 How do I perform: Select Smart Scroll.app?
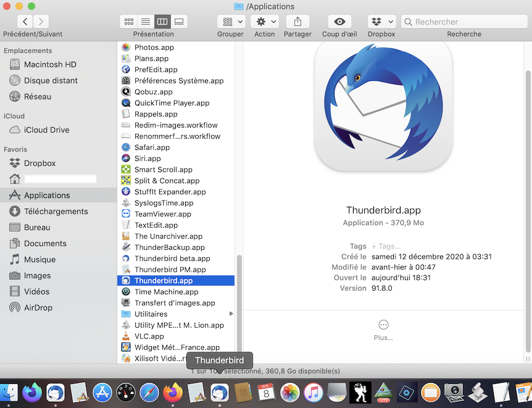[176, 169]
